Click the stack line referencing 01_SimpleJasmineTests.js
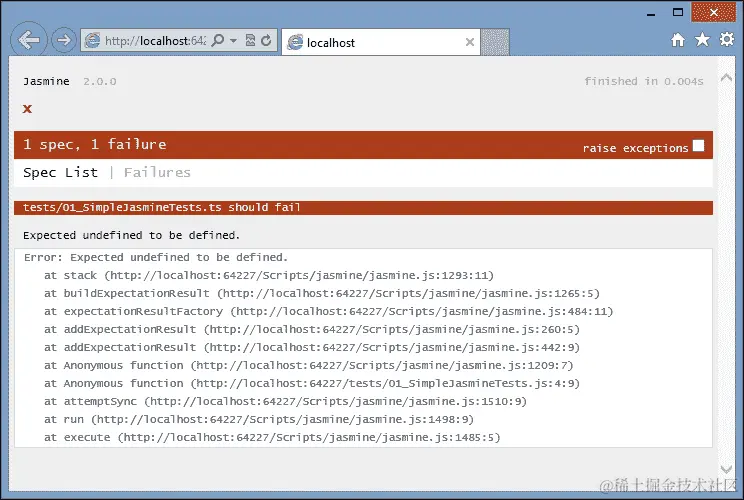Image resolution: width=744 pixels, height=500 pixels. click(312, 384)
